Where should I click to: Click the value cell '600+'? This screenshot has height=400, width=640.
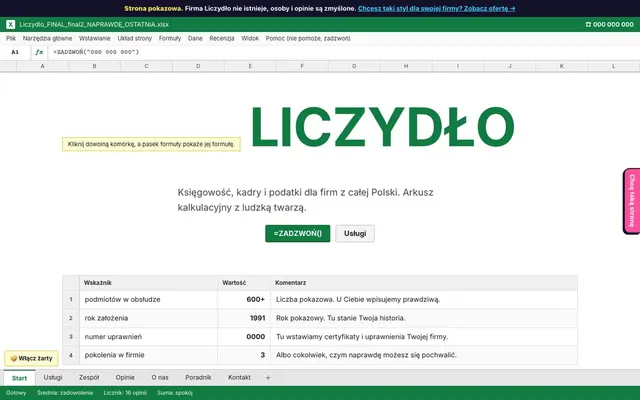point(244,300)
